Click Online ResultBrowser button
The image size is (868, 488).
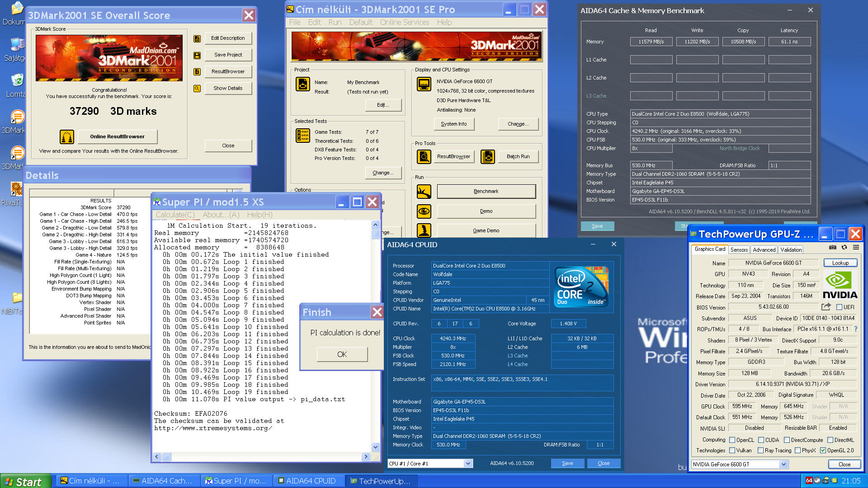click(x=118, y=136)
